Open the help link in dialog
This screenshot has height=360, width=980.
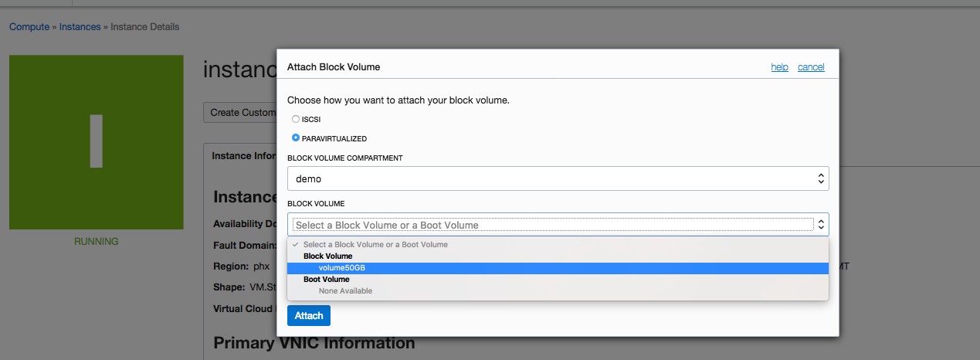click(x=779, y=67)
